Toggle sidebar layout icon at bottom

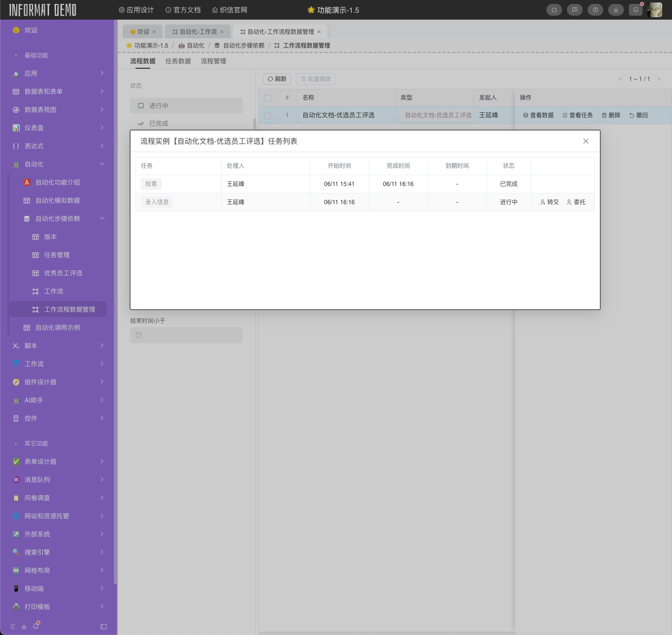pos(103,627)
